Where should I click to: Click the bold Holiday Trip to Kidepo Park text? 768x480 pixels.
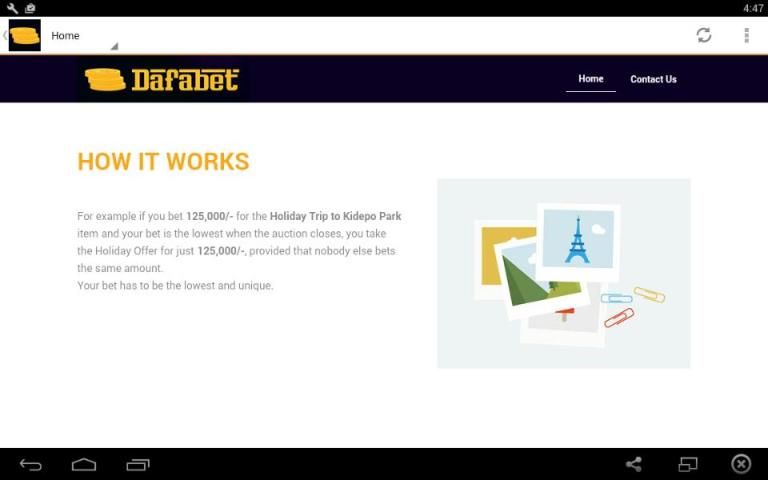pyautogui.click(x=335, y=216)
